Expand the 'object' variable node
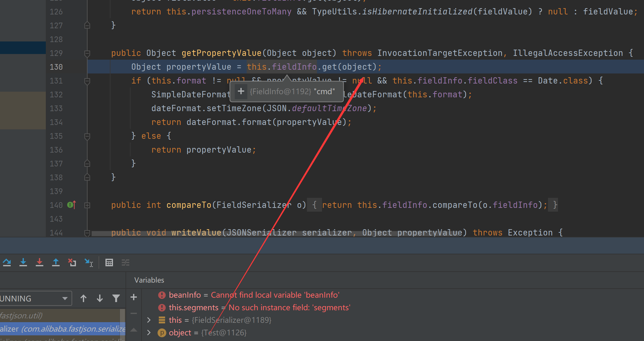Image resolution: width=644 pixels, height=341 pixels. (x=149, y=333)
